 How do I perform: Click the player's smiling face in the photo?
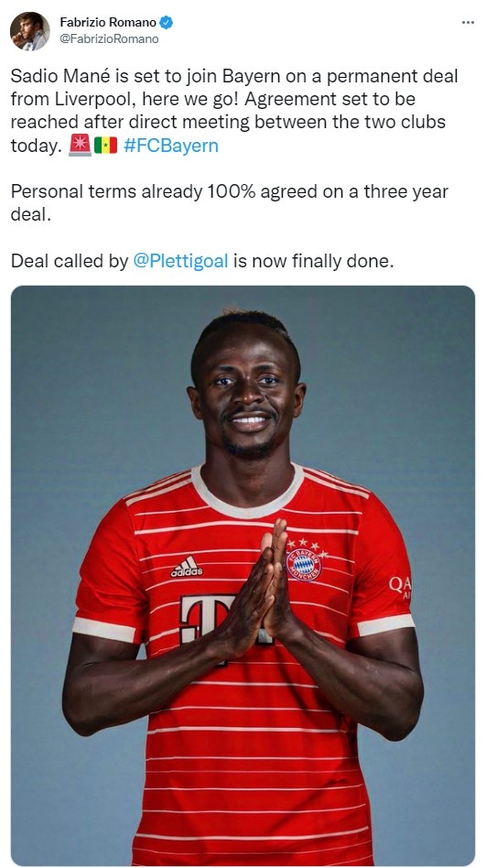coord(246,393)
